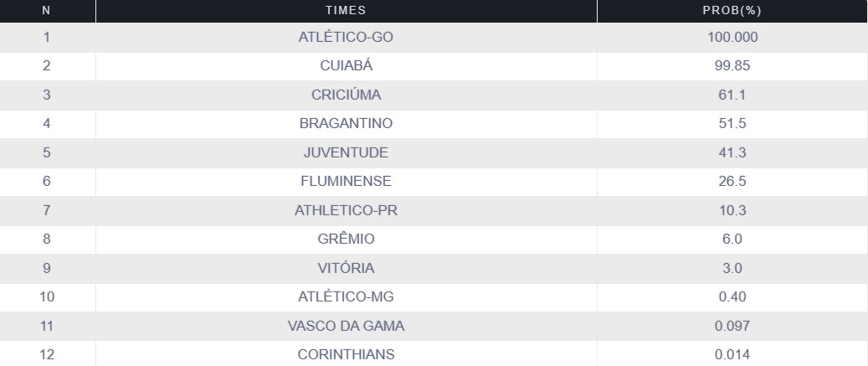The height and width of the screenshot is (366, 868).
Task: Click the CUIABÁ team name
Action: (346, 66)
